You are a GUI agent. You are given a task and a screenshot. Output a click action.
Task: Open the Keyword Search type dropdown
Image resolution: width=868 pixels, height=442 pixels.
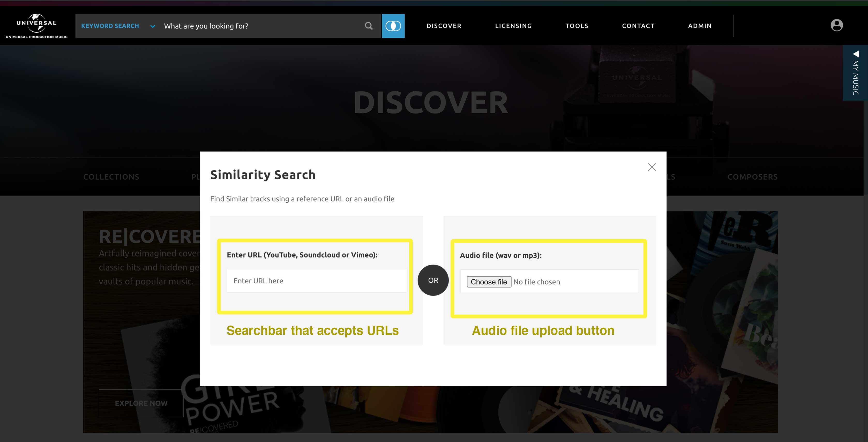(x=118, y=26)
